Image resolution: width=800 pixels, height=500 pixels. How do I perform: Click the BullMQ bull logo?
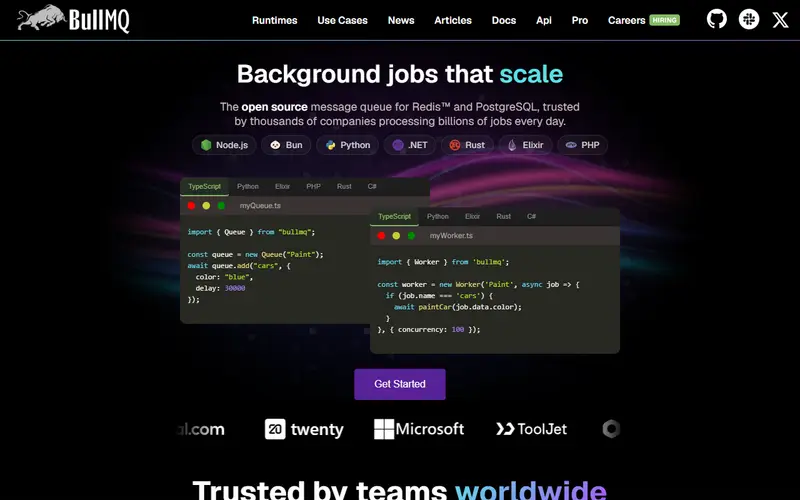click(73, 19)
